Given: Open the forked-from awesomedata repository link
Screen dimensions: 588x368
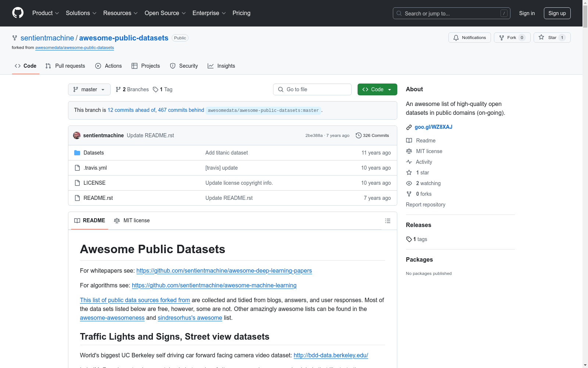Looking at the screenshot, I should (x=75, y=47).
